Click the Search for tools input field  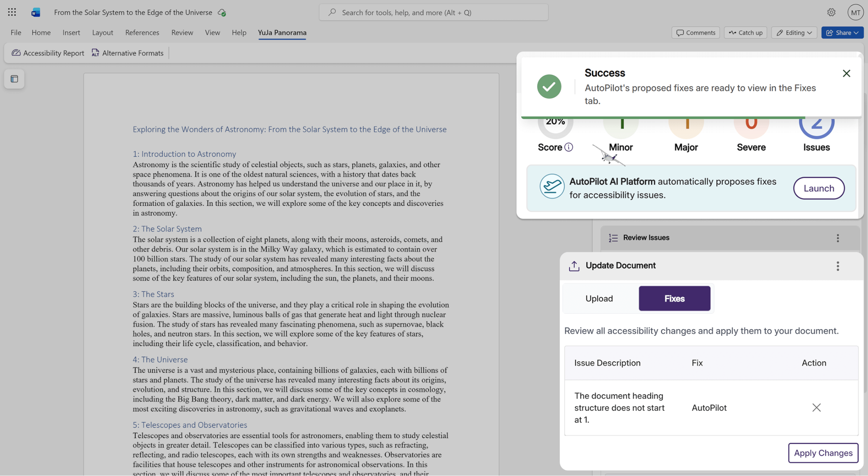pyautogui.click(x=433, y=12)
